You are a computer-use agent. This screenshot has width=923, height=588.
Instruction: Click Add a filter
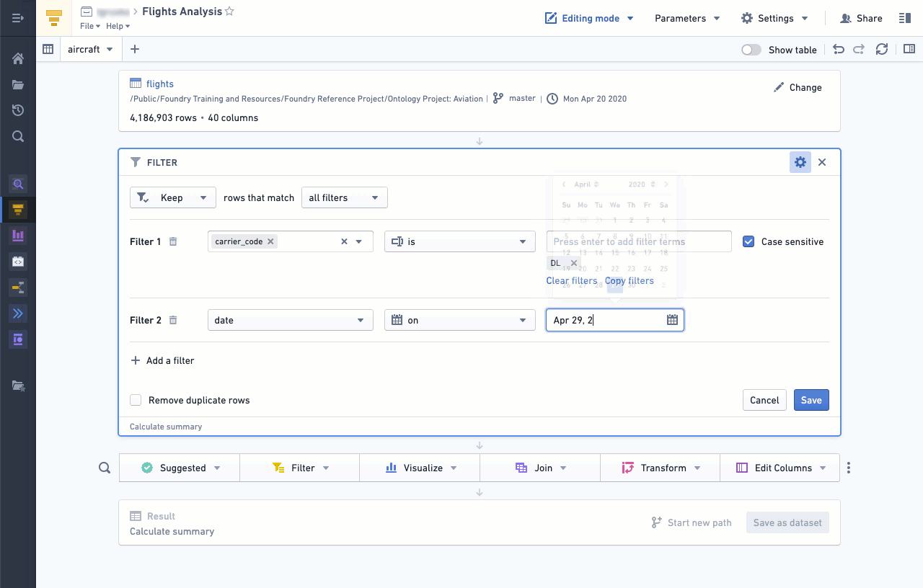click(162, 360)
